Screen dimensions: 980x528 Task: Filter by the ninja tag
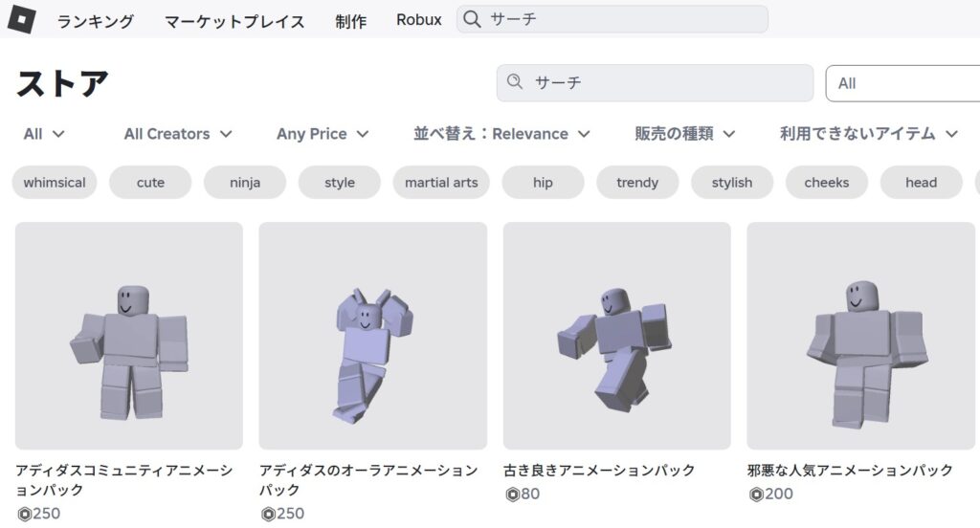(245, 183)
